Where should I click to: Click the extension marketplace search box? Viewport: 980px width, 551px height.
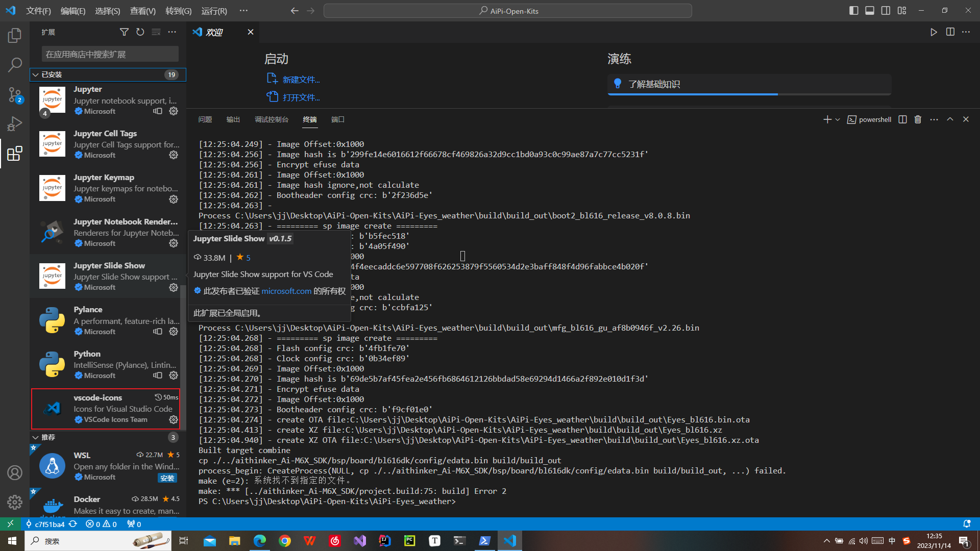110,54
